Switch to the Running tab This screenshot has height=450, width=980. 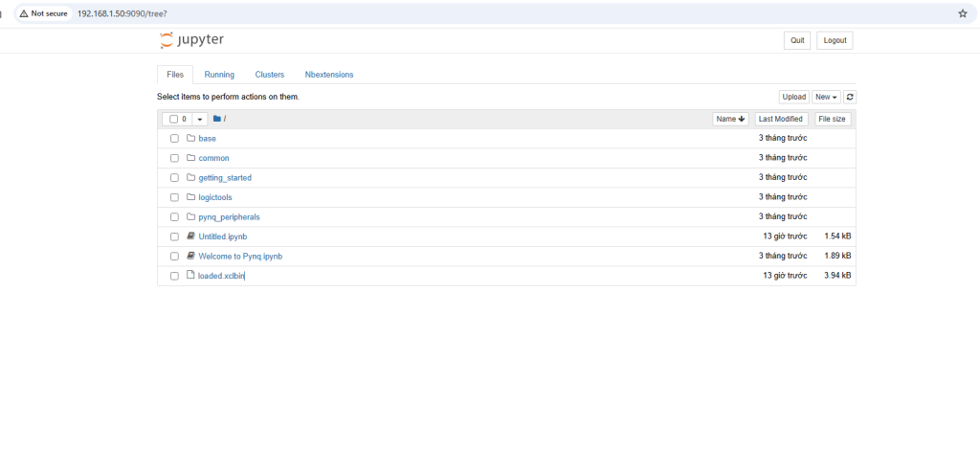coord(219,75)
